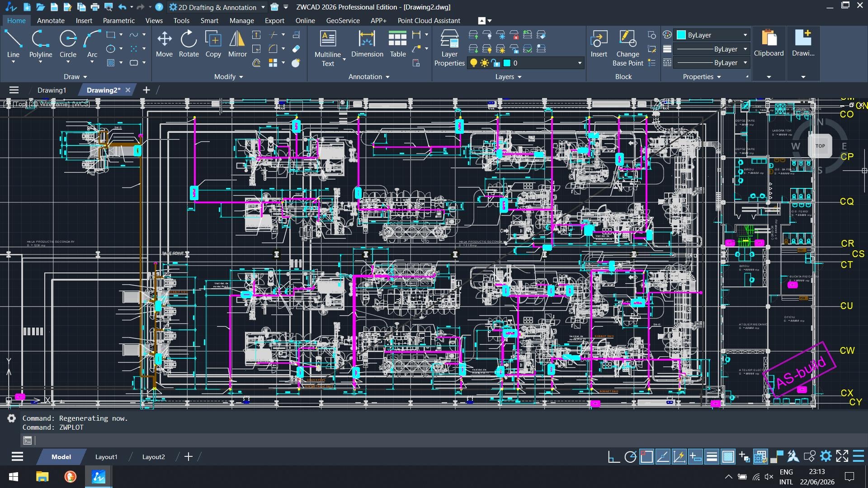Activate the Copy tool
This screenshot has height=488, width=868.
(213, 44)
